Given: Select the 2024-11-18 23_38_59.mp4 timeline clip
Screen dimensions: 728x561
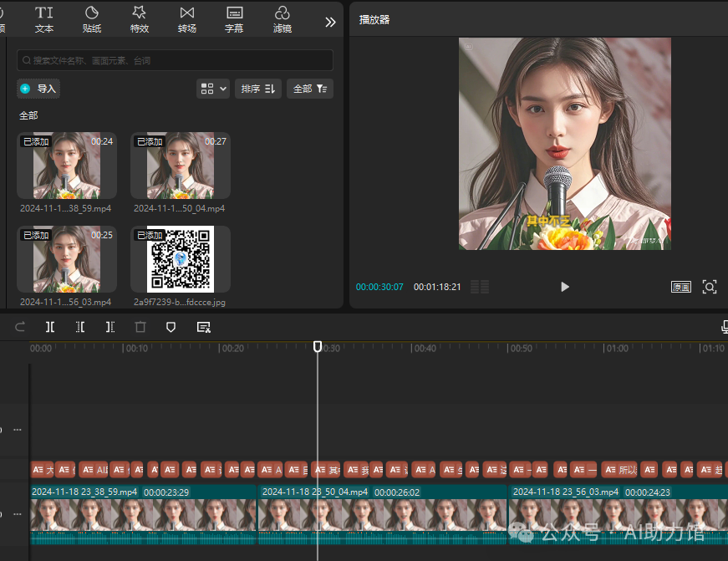Looking at the screenshot, I should [x=143, y=514].
